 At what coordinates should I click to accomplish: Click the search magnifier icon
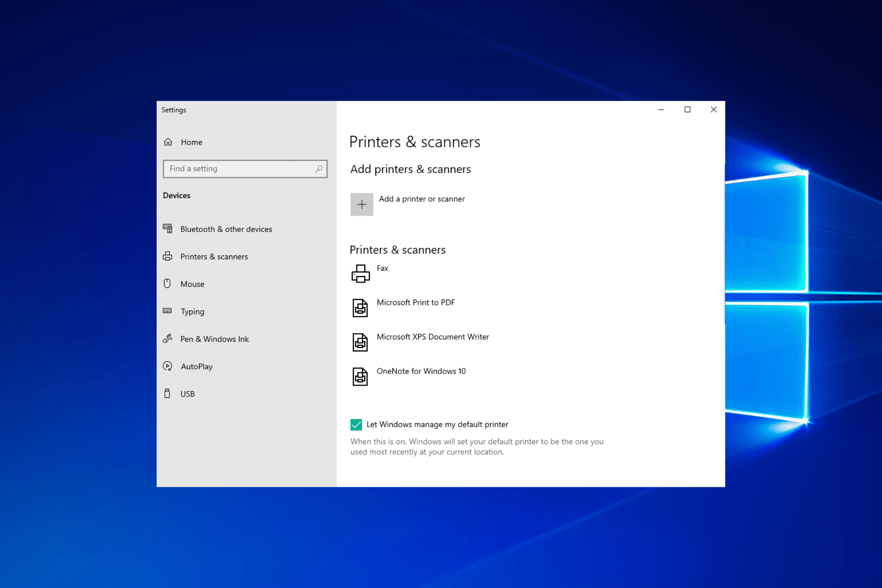(319, 169)
